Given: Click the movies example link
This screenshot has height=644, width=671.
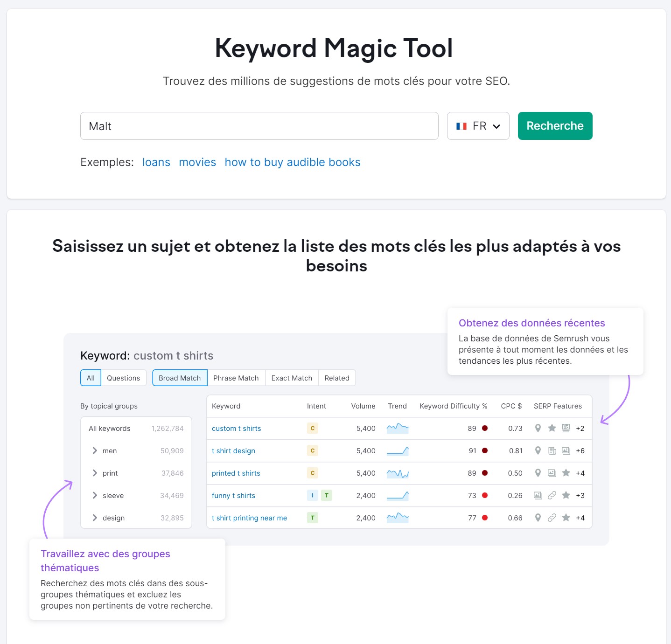Looking at the screenshot, I should tap(197, 162).
